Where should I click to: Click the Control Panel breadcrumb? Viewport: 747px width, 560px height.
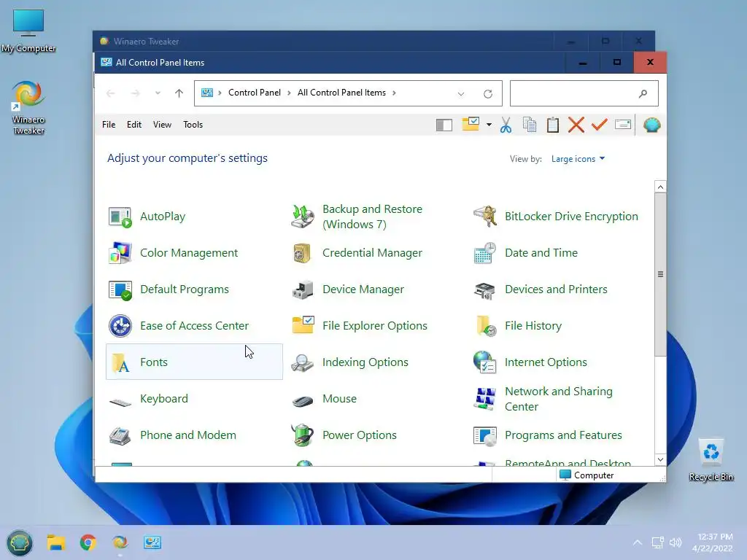[255, 93]
